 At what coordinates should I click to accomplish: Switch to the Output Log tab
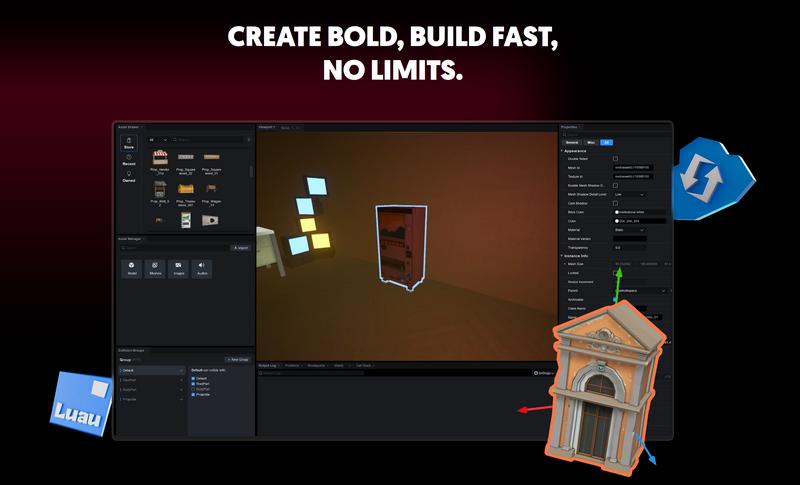267,366
